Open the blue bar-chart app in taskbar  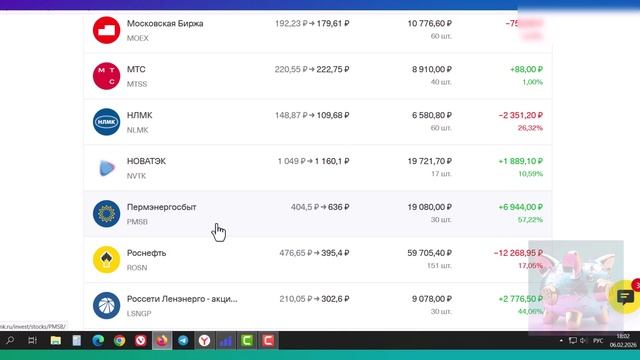[x=226, y=340]
